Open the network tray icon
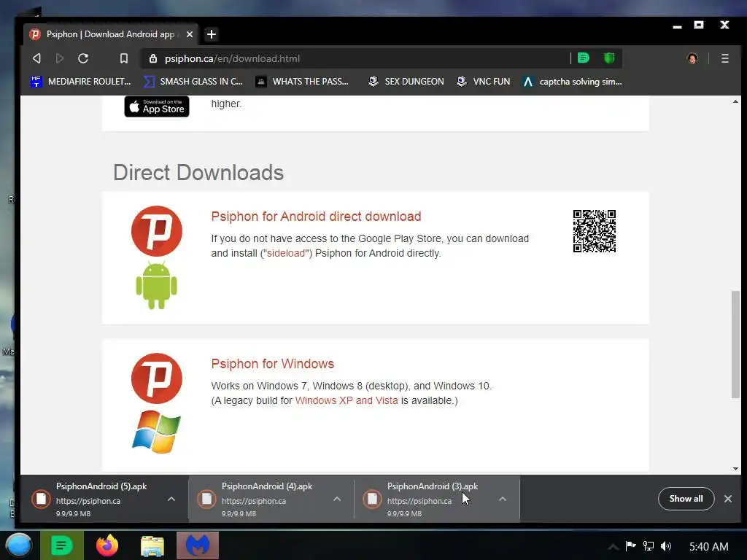Image resolution: width=747 pixels, height=560 pixels. (649, 546)
